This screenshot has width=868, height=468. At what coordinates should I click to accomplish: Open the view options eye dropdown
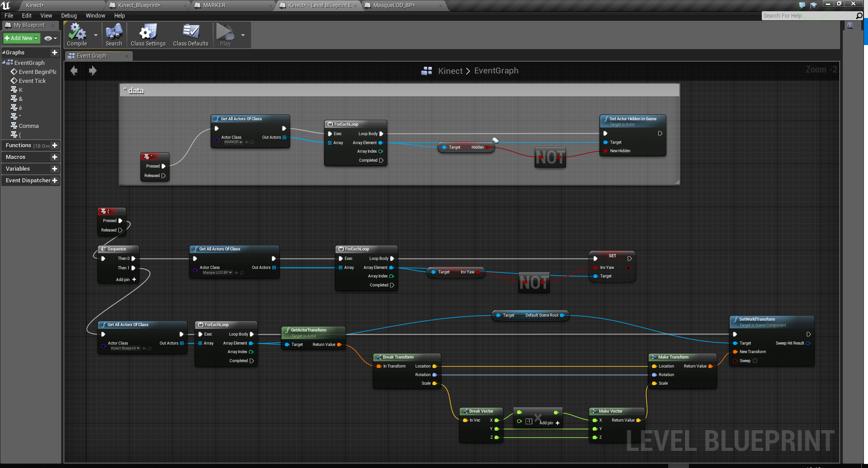point(50,38)
